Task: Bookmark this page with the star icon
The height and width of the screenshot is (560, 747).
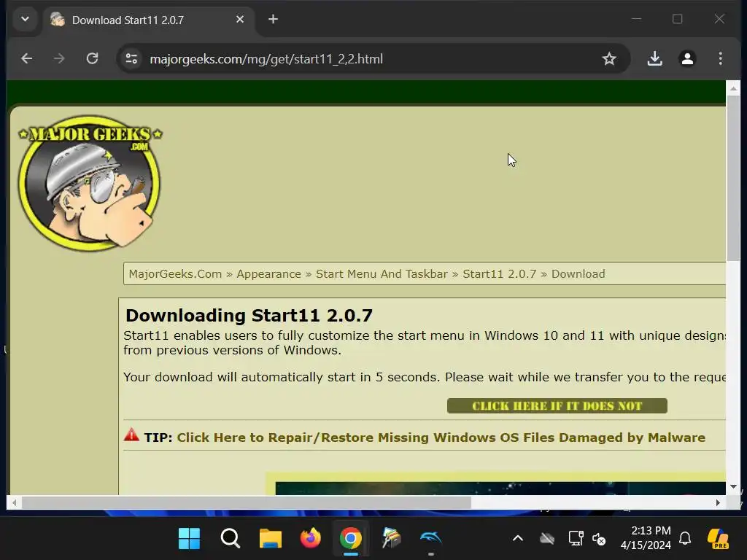Action: [609, 58]
